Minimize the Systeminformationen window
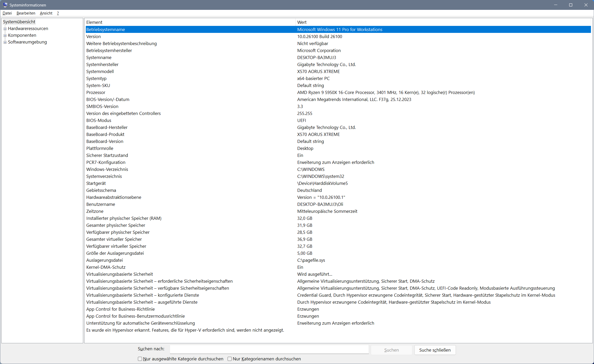This screenshot has width=594, height=364. 555,5
